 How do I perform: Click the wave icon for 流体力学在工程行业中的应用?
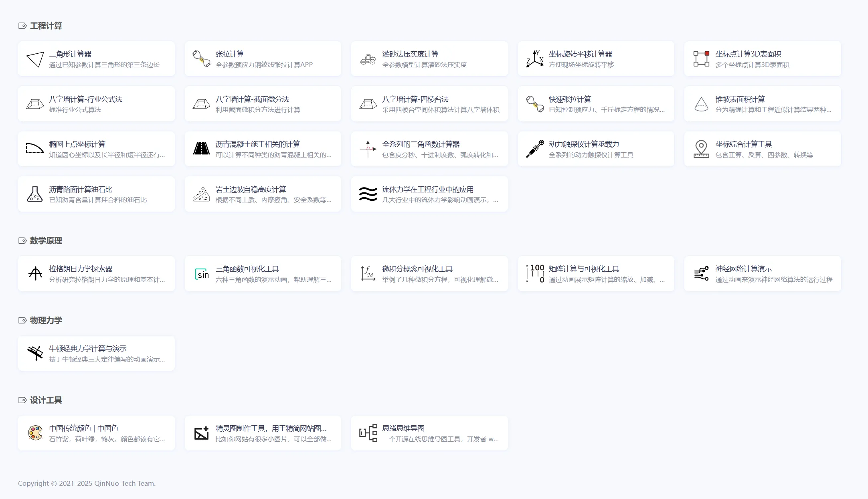pos(368,194)
